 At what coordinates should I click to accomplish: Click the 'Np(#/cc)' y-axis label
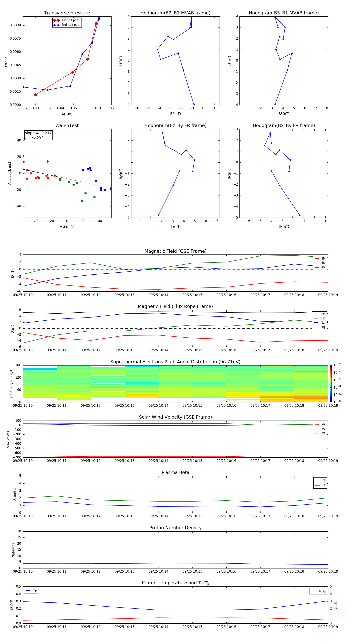point(13,550)
